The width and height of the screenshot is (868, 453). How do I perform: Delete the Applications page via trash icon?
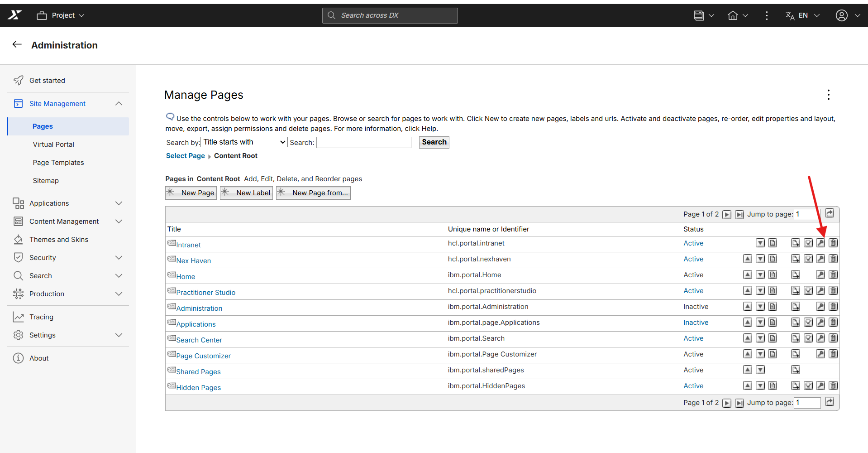pos(833,323)
